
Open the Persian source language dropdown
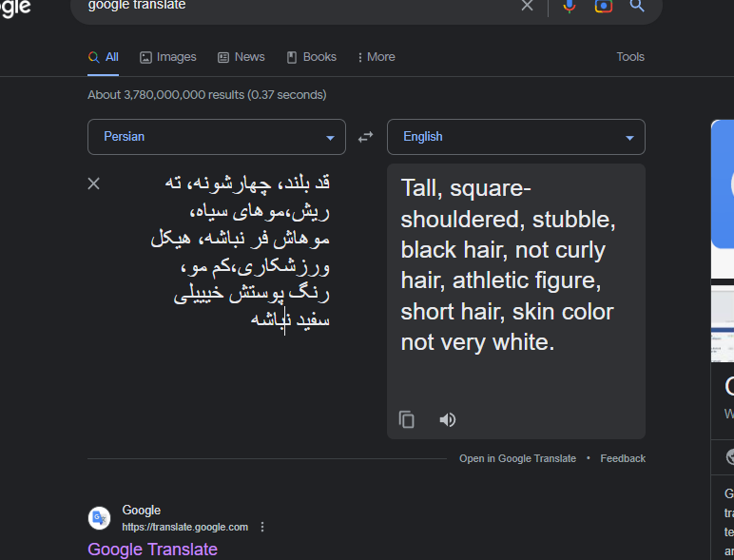[216, 137]
